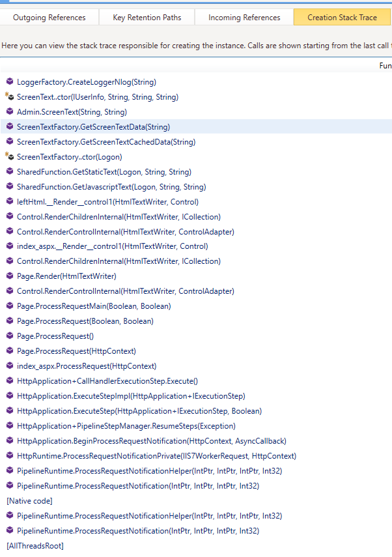Screen dimensions: 392x557
Task: Select the [Native code] row
Action: coord(196,501)
